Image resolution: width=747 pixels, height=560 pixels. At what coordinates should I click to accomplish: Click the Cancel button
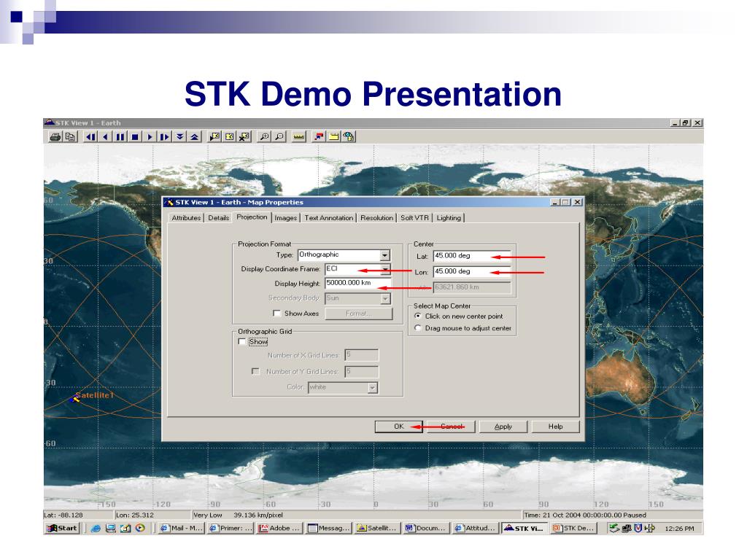tap(451, 427)
